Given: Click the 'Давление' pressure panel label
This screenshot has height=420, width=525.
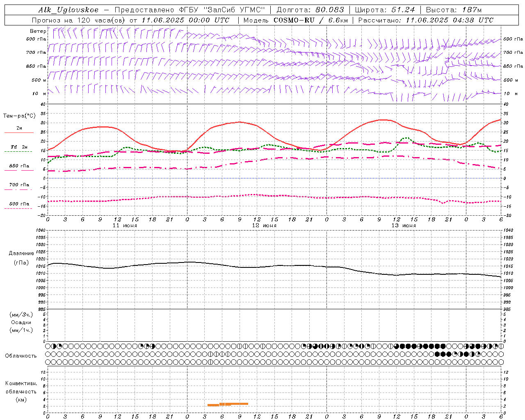Looking at the screenshot, I should [21, 253].
